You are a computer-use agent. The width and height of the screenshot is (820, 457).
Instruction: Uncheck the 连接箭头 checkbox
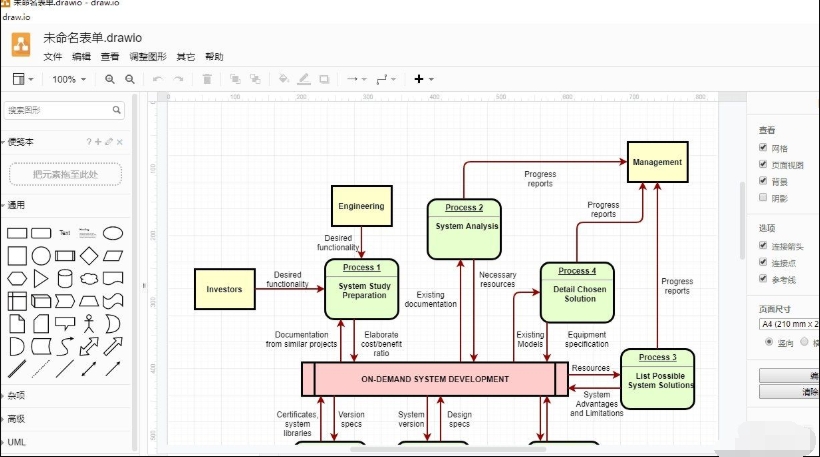coord(764,245)
